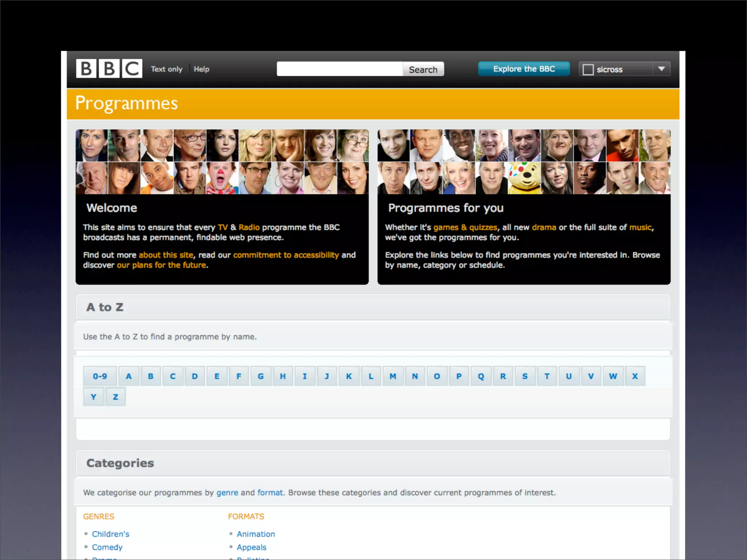Click the Text only link
Image resolution: width=747 pixels, height=560 pixels.
(x=167, y=69)
